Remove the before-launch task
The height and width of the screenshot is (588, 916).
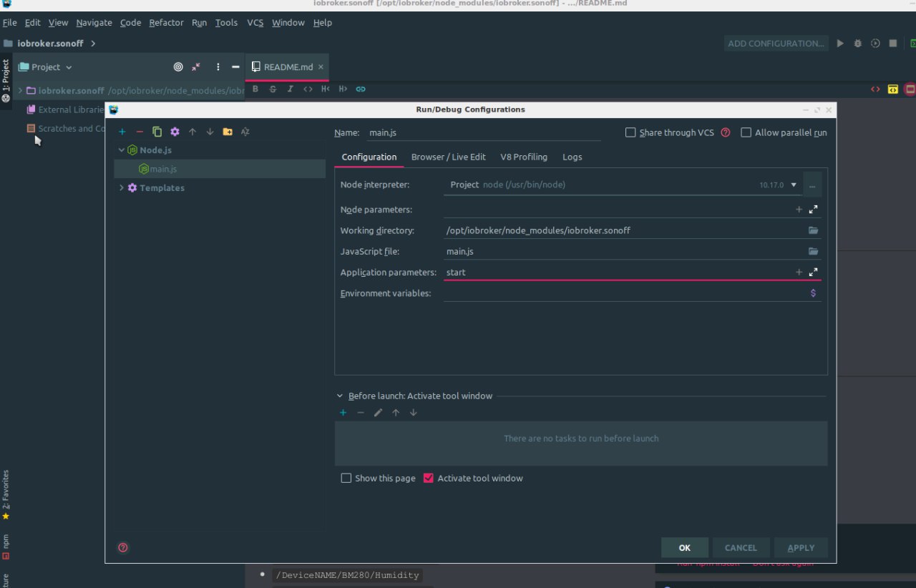tap(361, 412)
